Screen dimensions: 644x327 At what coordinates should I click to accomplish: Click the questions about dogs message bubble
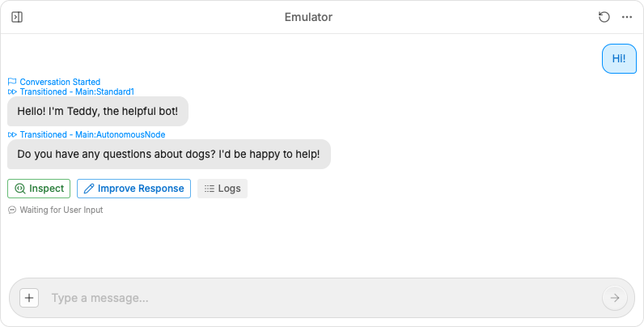[x=169, y=154]
